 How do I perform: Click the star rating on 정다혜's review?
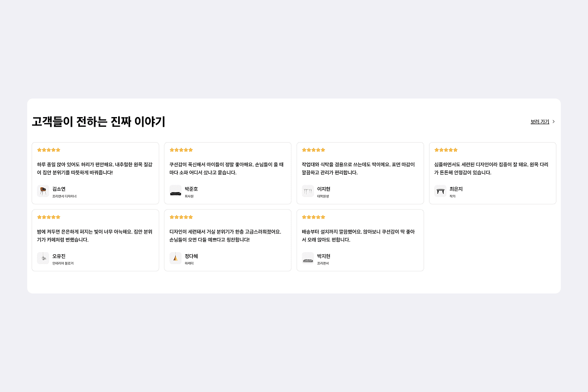coord(180,217)
